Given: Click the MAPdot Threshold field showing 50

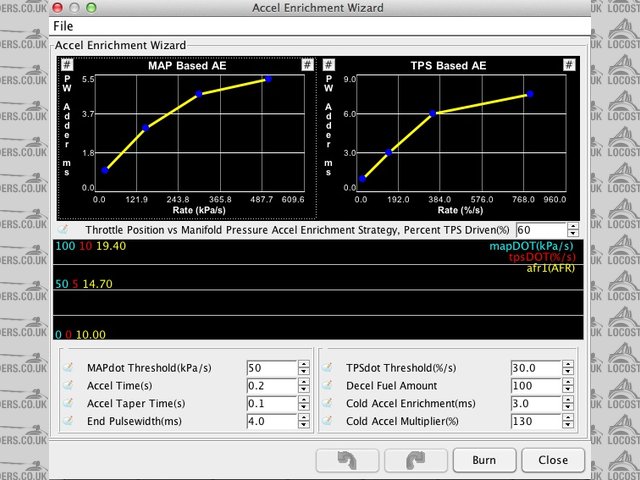Looking at the screenshot, I should pyautogui.click(x=272, y=368).
